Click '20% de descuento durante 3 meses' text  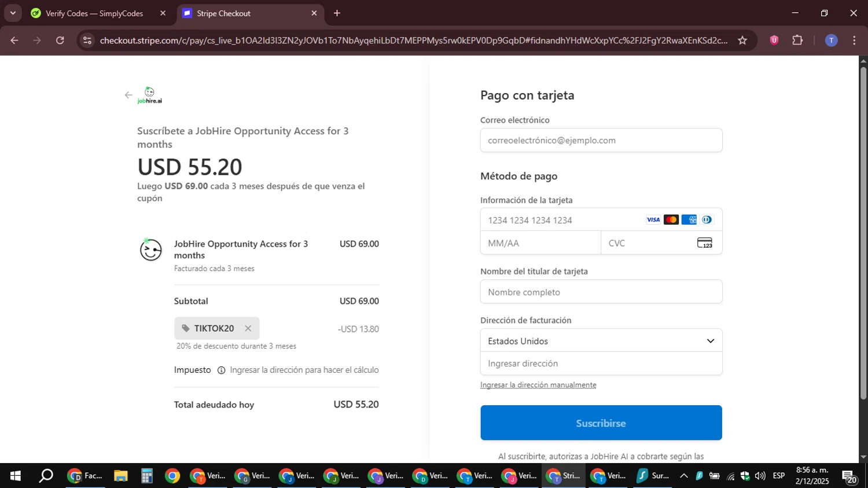click(237, 346)
